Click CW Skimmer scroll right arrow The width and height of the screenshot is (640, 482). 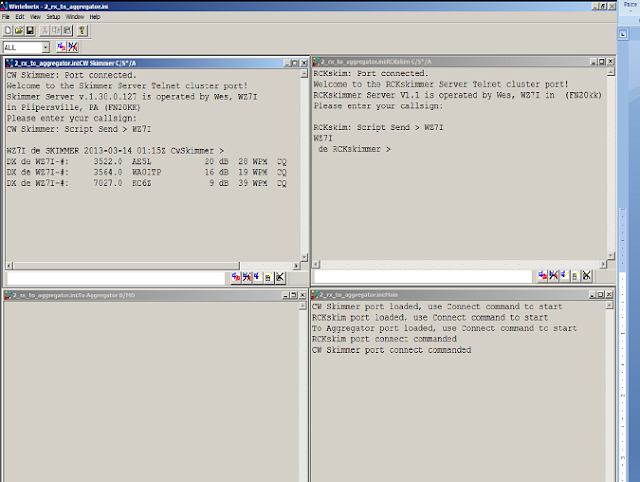click(x=296, y=266)
